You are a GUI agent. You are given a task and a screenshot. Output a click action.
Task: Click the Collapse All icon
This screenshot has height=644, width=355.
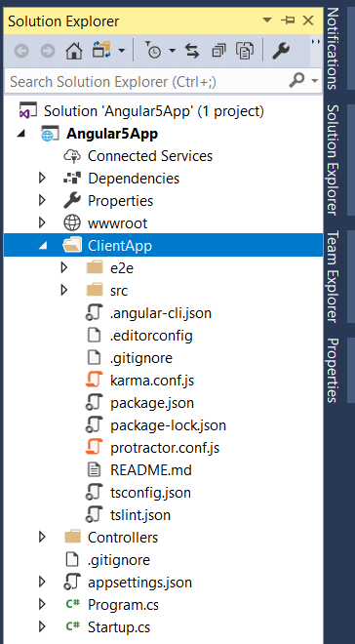click(x=218, y=52)
